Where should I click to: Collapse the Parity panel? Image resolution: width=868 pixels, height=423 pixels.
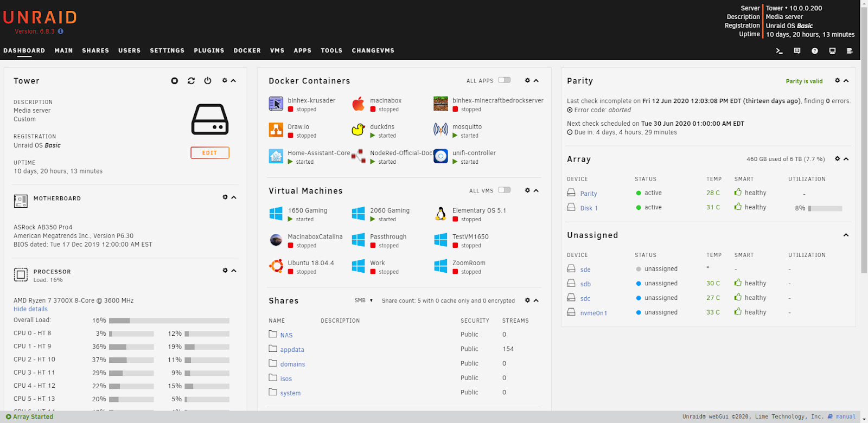[846, 81]
